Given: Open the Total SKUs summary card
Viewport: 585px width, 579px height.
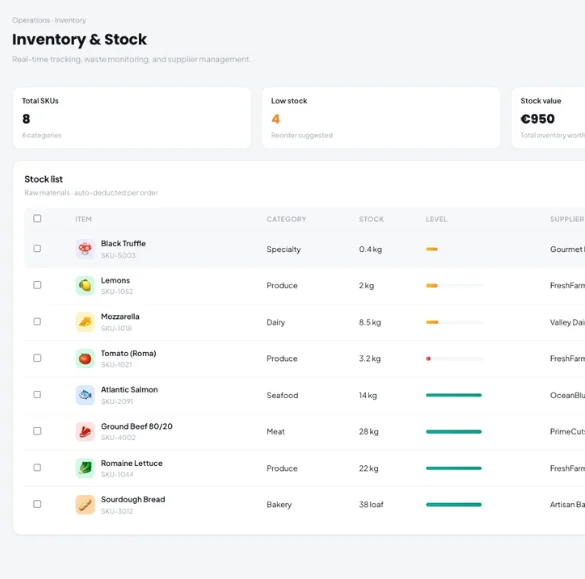Looking at the screenshot, I should [x=132, y=118].
